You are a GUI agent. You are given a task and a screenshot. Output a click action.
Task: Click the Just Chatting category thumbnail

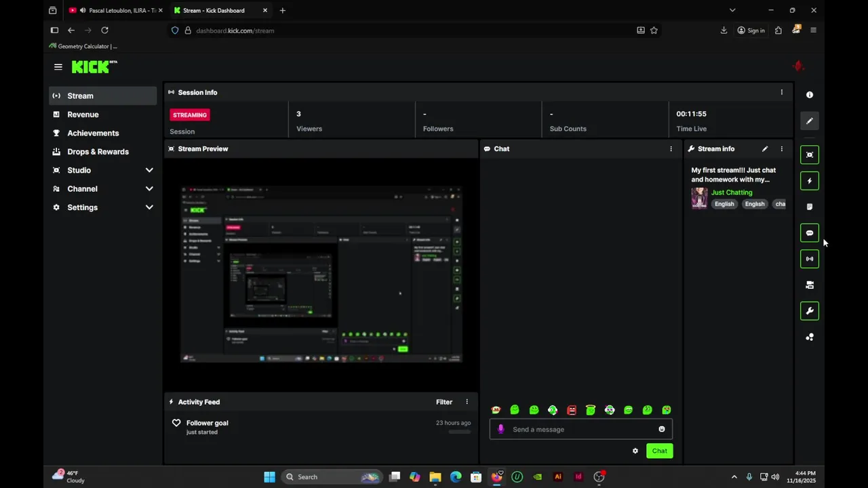pyautogui.click(x=699, y=198)
